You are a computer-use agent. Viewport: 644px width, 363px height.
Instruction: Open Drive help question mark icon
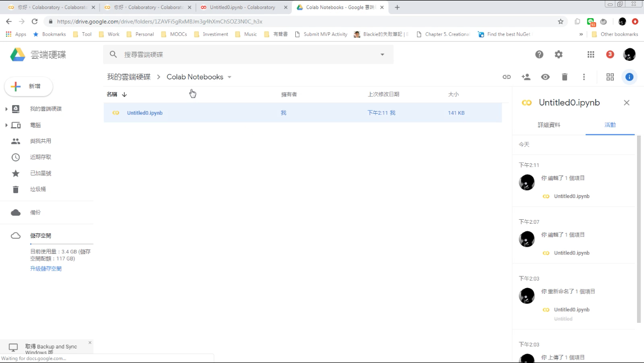539,54
